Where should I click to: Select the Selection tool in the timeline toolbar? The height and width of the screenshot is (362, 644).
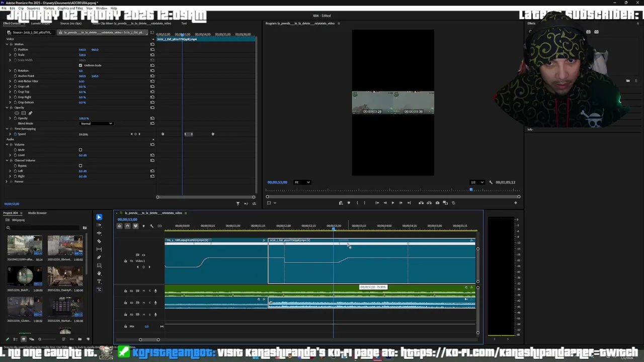(99, 217)
